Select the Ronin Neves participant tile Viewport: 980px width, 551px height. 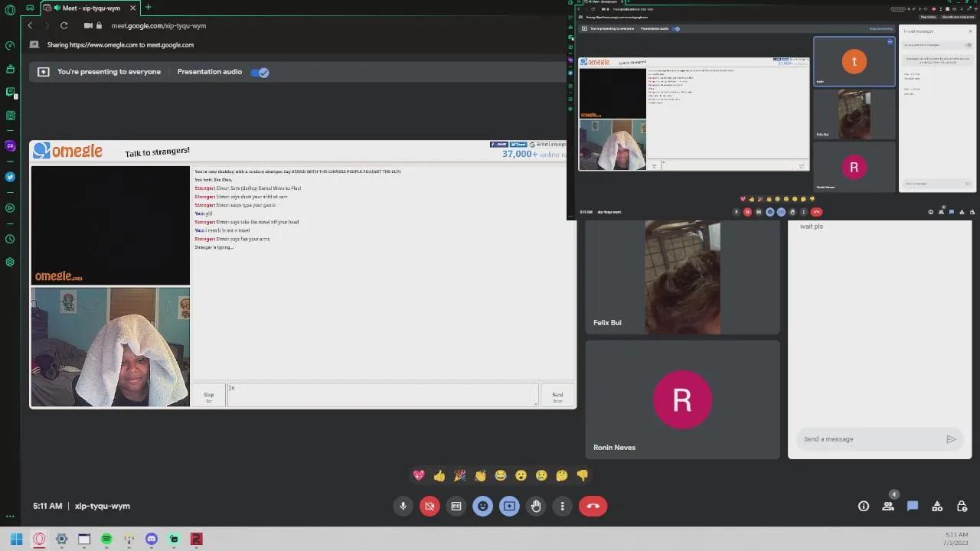click(682, 399)
